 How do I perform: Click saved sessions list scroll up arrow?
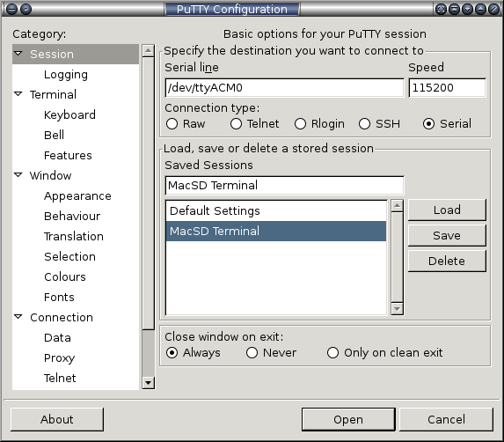coord(398,205)
